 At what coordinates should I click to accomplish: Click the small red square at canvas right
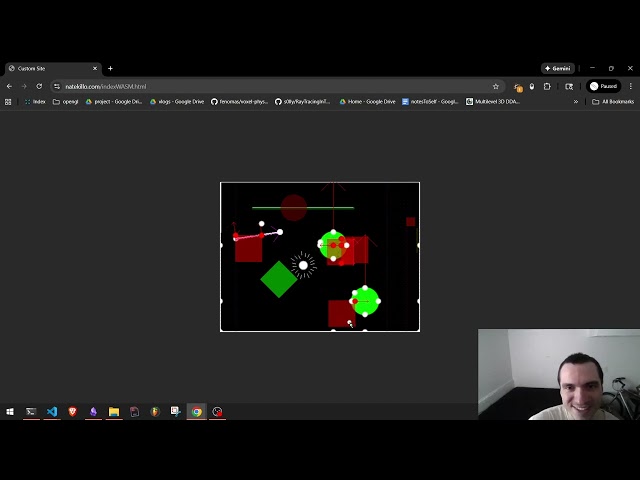coord(411,222)
